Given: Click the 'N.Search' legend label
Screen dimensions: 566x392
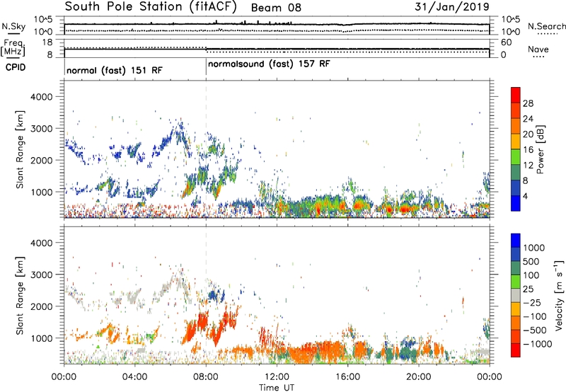Looking at the screenshot, I should [x=546, y=26].
